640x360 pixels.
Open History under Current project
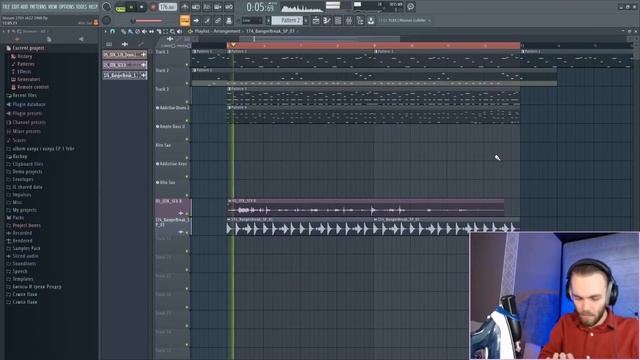click(22, 56)
